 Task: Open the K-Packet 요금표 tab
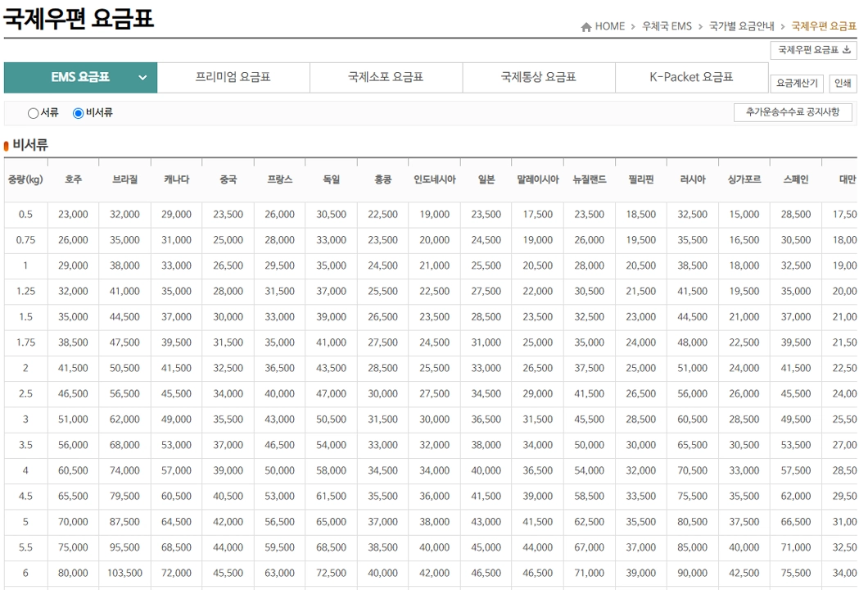pos(690,78)
